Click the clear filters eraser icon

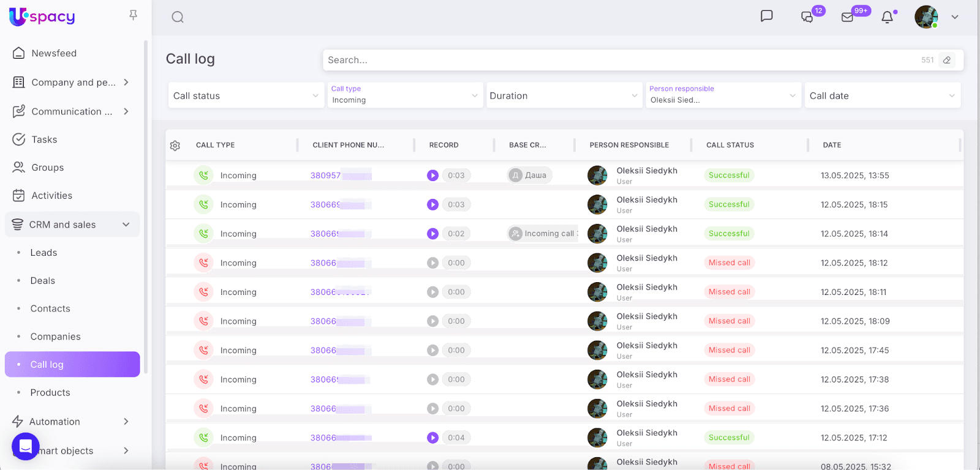click(947, 60)
